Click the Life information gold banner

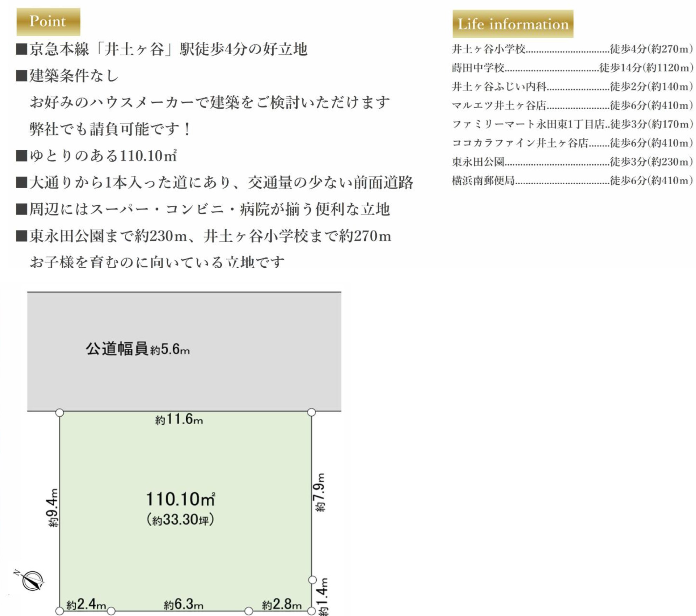click(512, 24)
